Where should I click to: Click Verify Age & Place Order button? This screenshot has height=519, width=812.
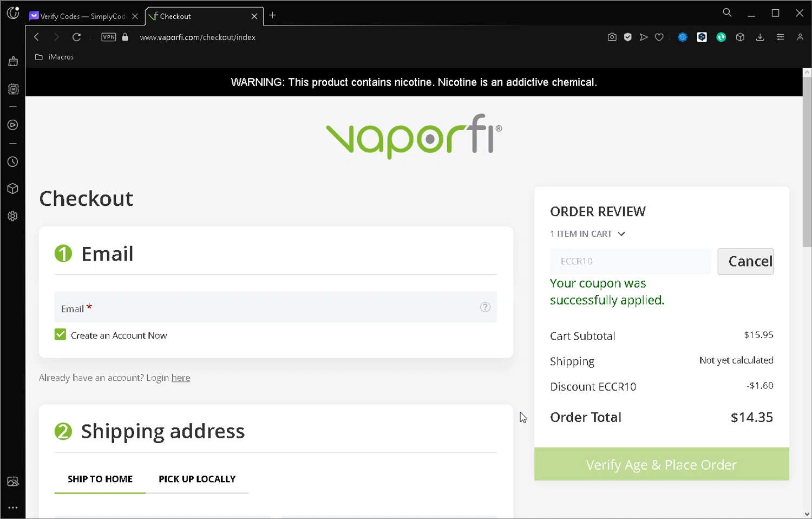(662, 464)
